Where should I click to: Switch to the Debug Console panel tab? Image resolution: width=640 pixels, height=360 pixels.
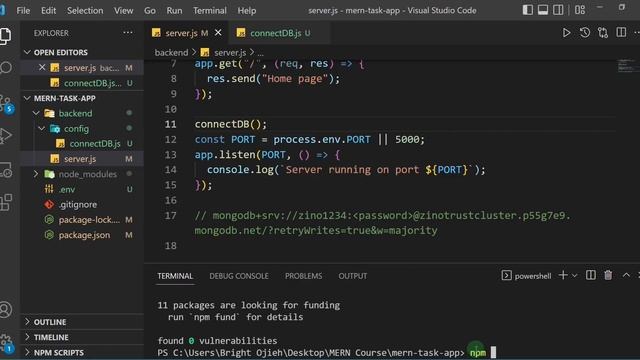[239, 276]
